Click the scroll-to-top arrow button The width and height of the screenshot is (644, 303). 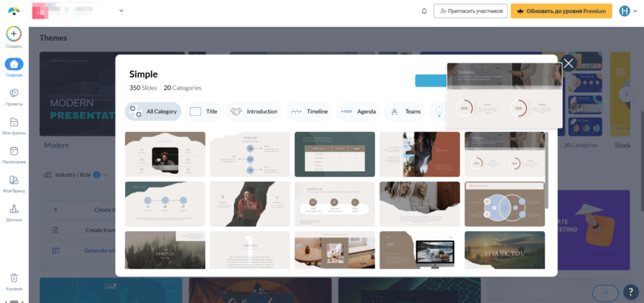606,292
